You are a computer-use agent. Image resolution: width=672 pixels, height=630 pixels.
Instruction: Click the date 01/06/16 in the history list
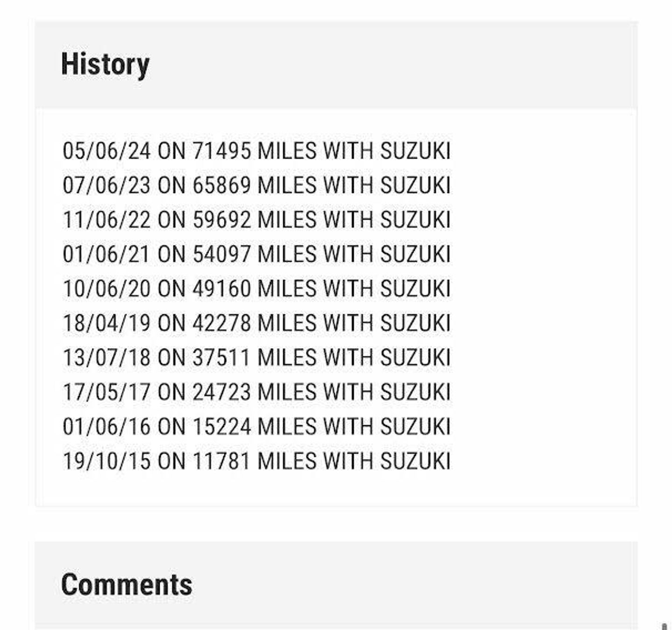click(x=107, y=427)
